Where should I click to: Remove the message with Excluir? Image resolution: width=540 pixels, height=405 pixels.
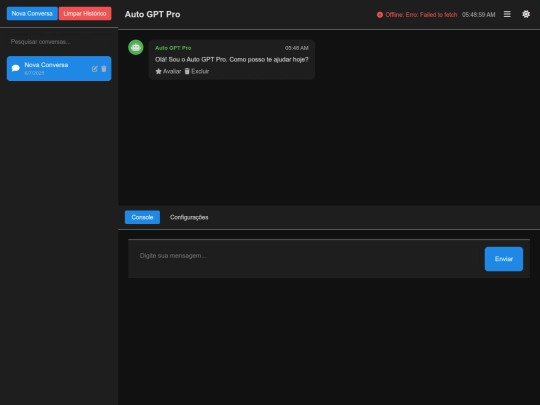(197, 71)
